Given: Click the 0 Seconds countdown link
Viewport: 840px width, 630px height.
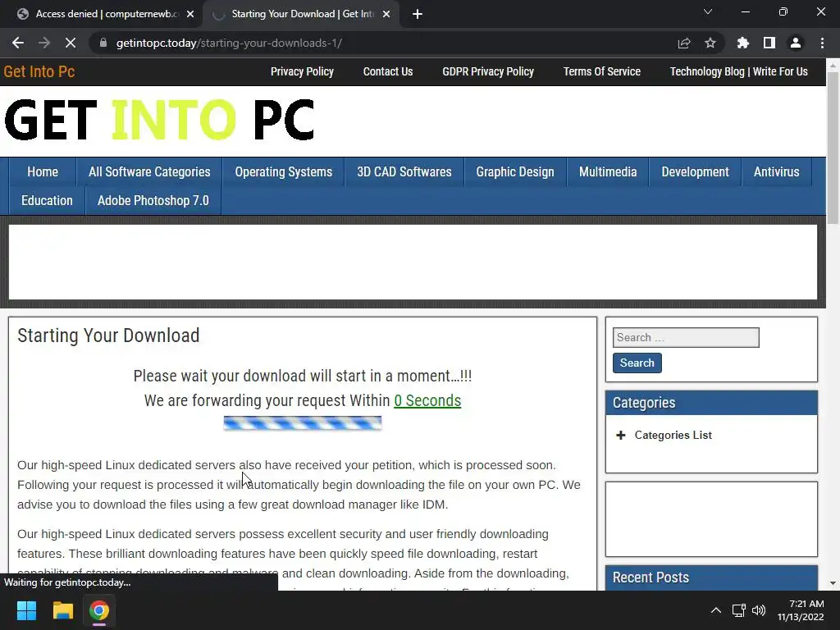Looking at the screenshot, I should (x=427, y=400).
